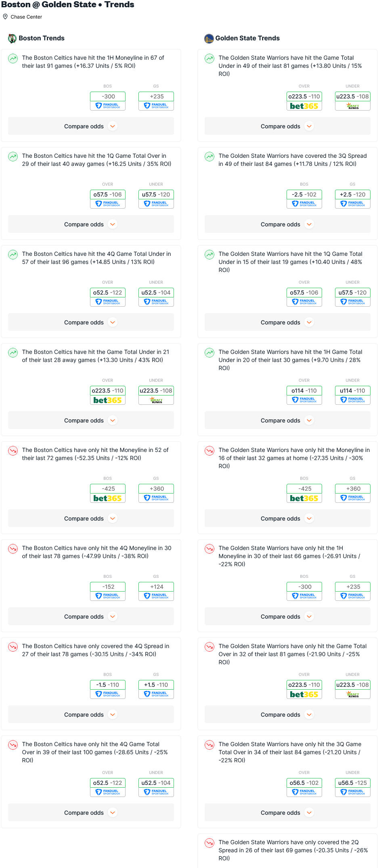This screenshot has height=868, width=379.
Task: Click the Golden State Warriors team logo
Action: (209, 38)
